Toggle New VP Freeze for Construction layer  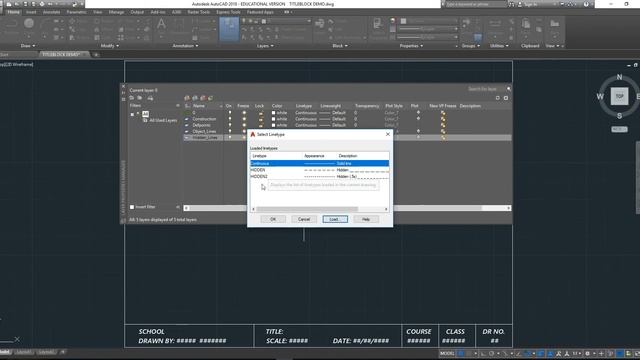[443, 119]
